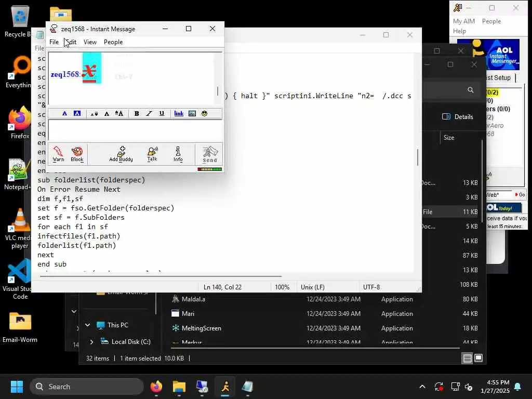Image resolution: width=532 pixels, height=399 pixels.
Task: Switch to Notepad from the taskbar
Action: coord(248,387)
